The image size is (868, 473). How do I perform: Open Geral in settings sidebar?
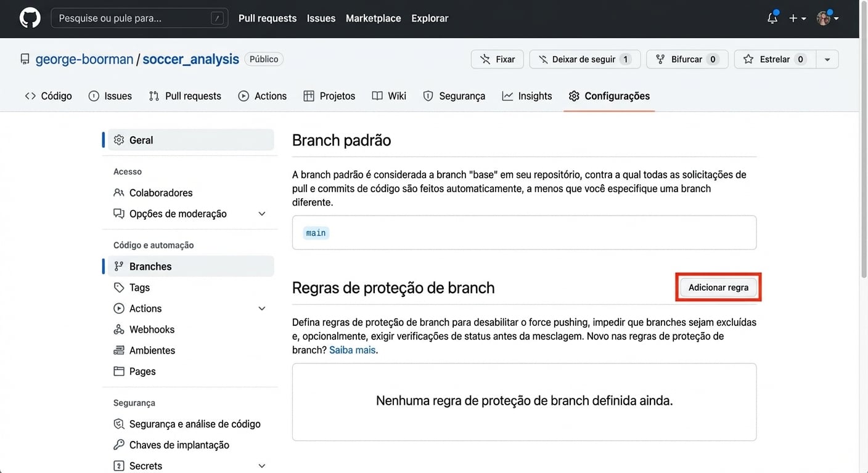point(191,140)
